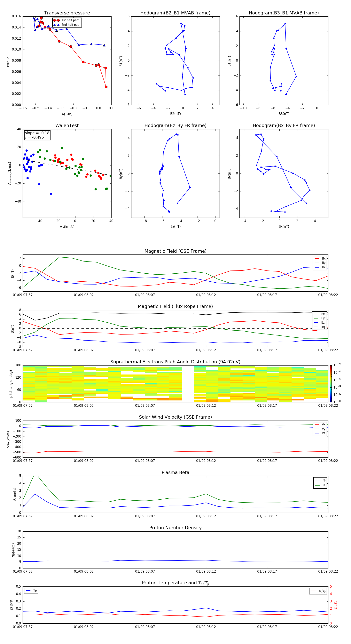351x644 pixels.
Task: Click the Suprathermal Electrons Pitch Angle title
Action: click(175, 362)
